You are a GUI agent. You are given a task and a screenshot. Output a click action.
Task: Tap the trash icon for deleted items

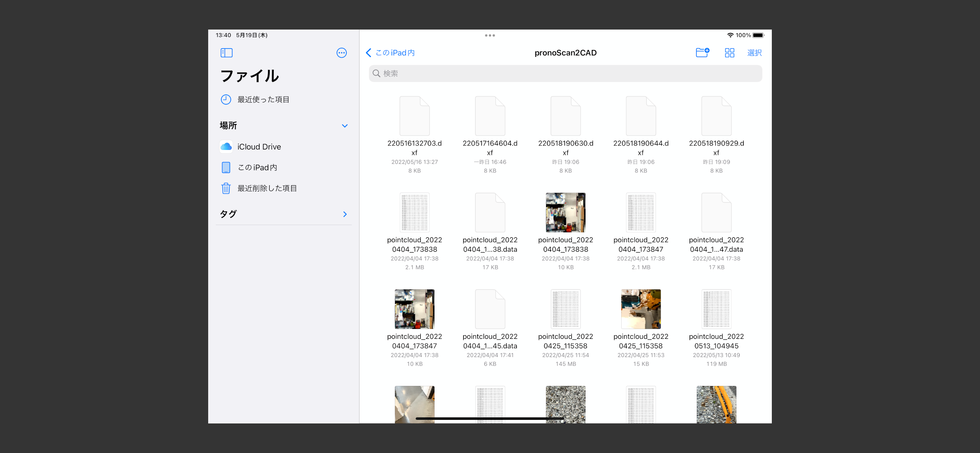click(226, 188)
